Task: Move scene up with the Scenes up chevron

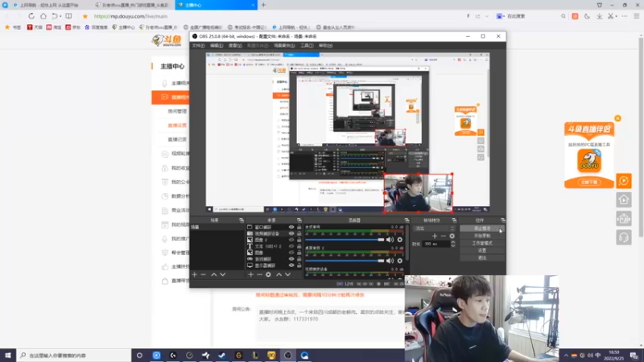Action: [x=213, y=274]
